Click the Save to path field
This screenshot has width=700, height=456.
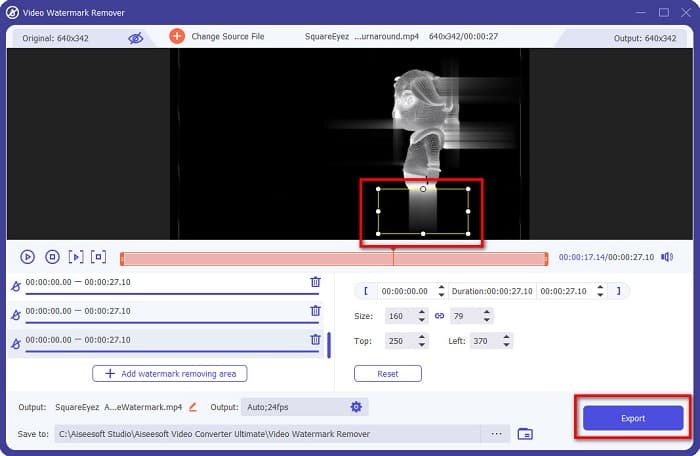pyautogui.click(x=268, y=434)
